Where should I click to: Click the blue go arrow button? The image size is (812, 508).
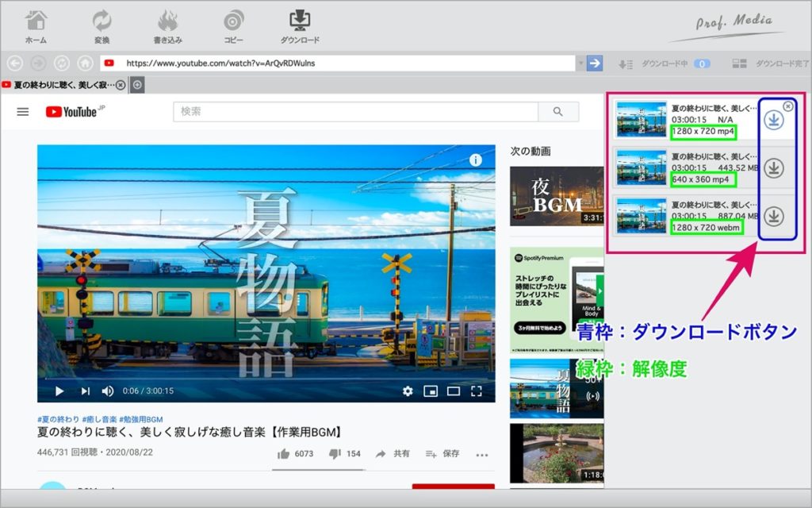[595, 63]
